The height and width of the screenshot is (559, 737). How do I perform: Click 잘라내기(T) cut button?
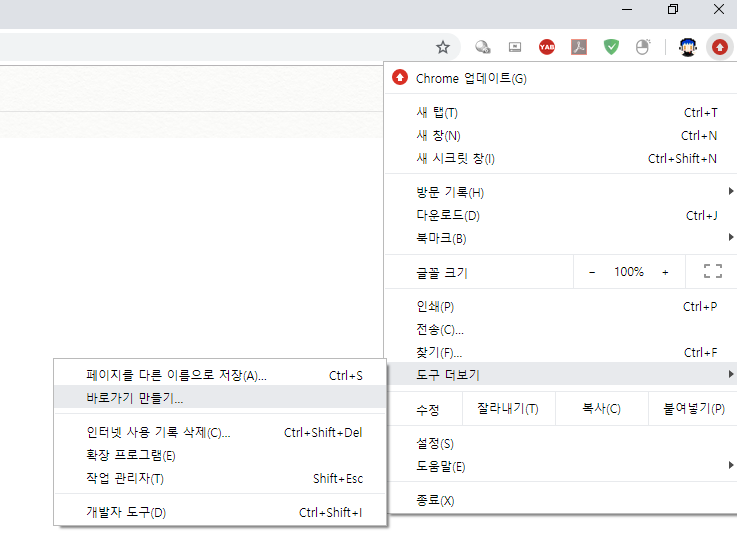(508, 409)
